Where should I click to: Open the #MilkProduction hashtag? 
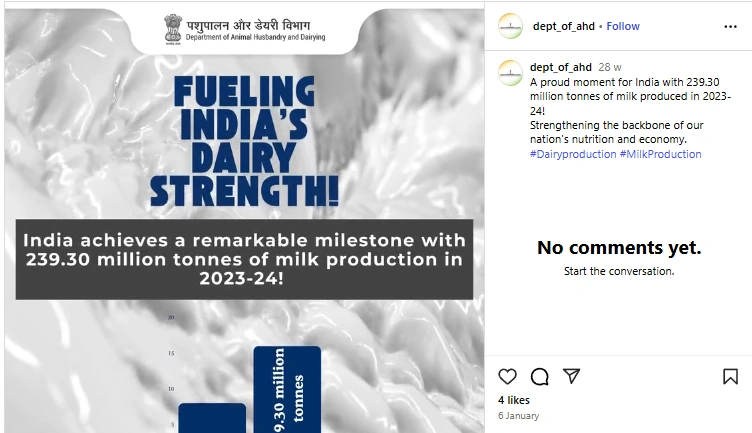pos(660,154)
